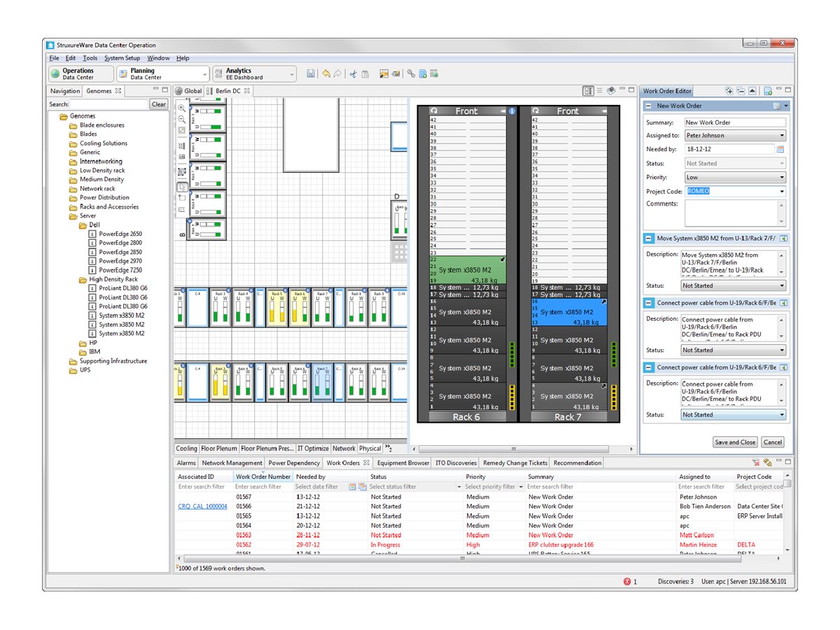Click the Save icon in the main toolbar

pyautogui.click(x=311, y=73)
